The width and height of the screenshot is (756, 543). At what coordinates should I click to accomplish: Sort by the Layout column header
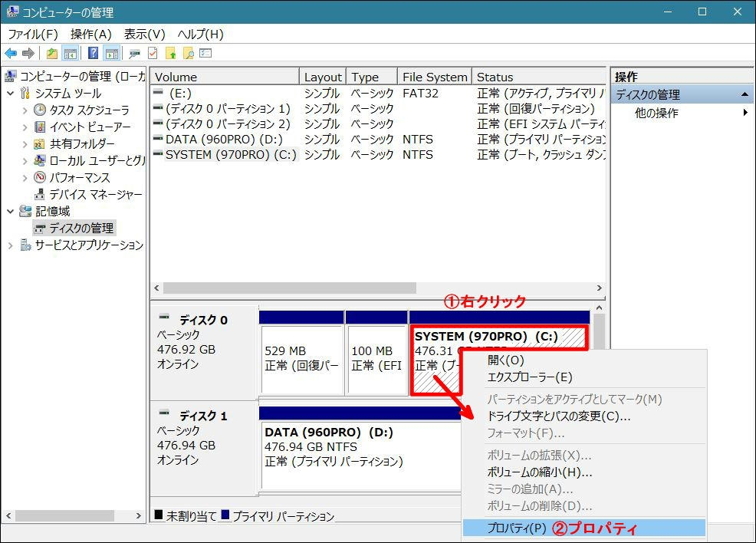coord(323,77)
